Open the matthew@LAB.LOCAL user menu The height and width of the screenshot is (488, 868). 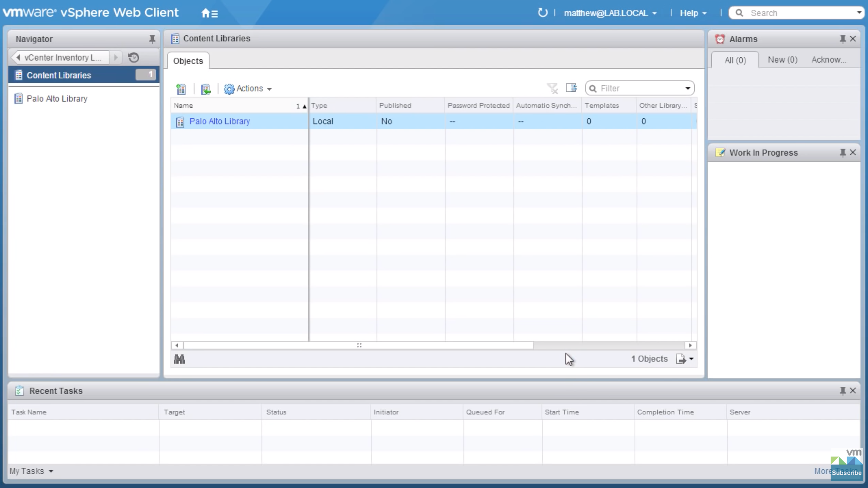[x=610, y=13]
